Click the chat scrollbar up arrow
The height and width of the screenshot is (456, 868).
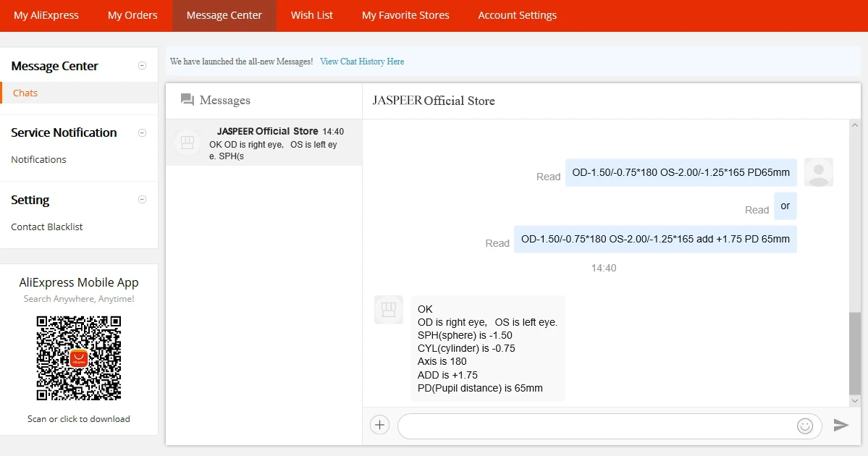(x=855, y=126)
